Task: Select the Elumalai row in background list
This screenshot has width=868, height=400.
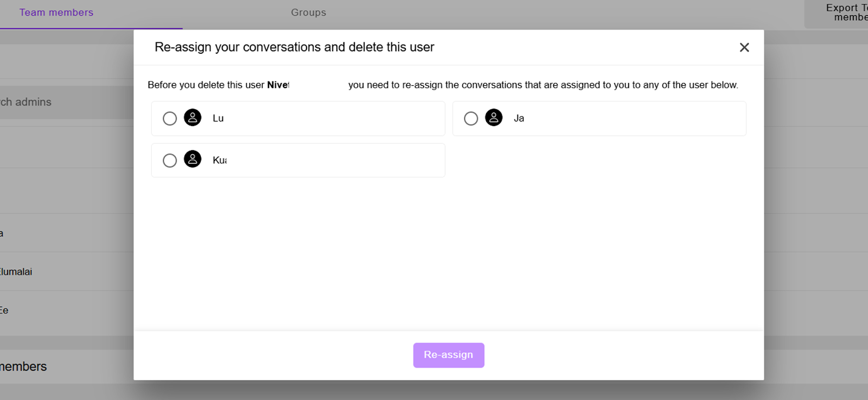Action: 66,271
